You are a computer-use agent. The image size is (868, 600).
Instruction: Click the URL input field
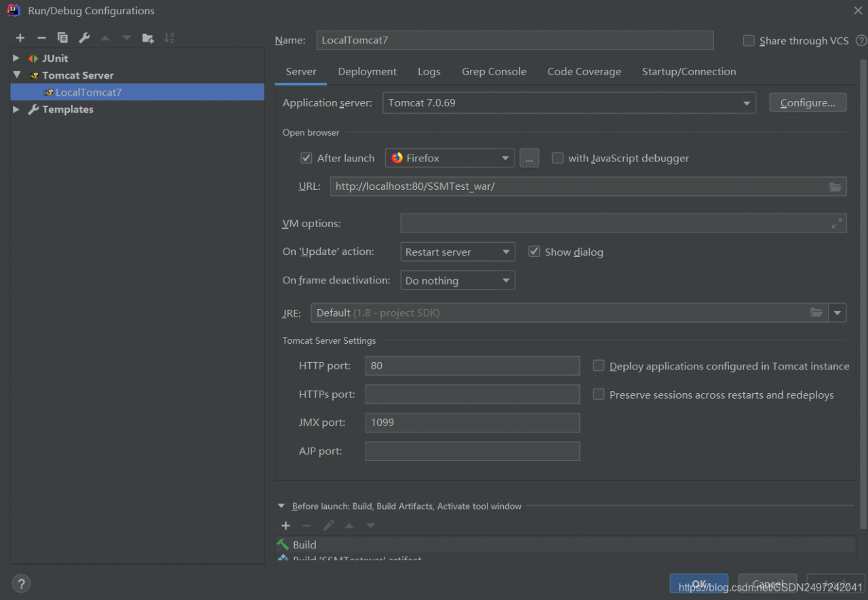588,186
